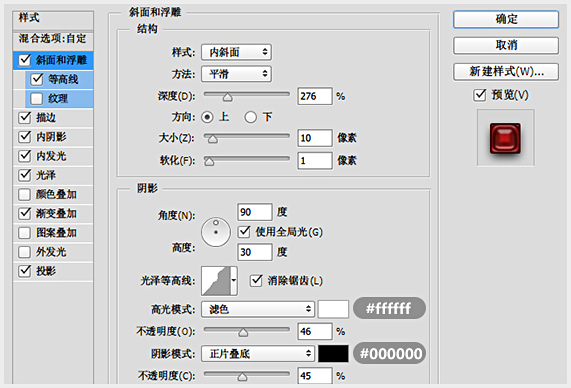571x388 pixels.
Task: Toggle 消除锯齿(L) checkbox
Action: click(256, 281)
